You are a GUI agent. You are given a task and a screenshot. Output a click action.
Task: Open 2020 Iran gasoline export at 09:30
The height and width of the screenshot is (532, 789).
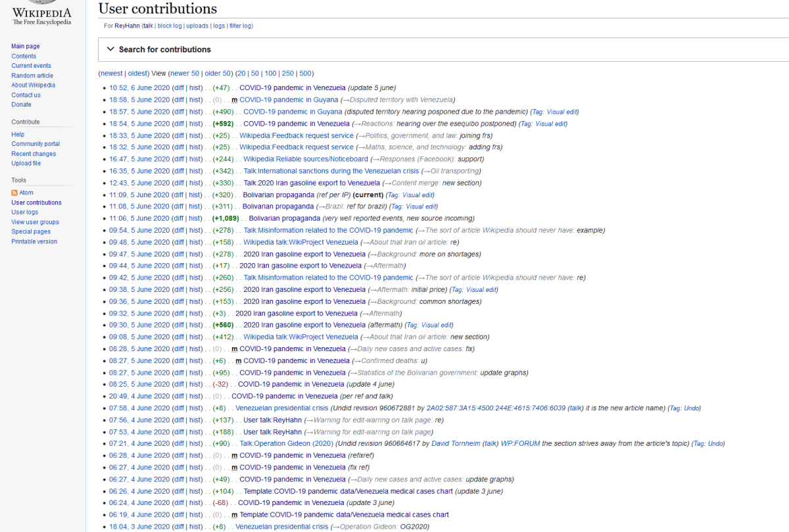coord(304,325)
